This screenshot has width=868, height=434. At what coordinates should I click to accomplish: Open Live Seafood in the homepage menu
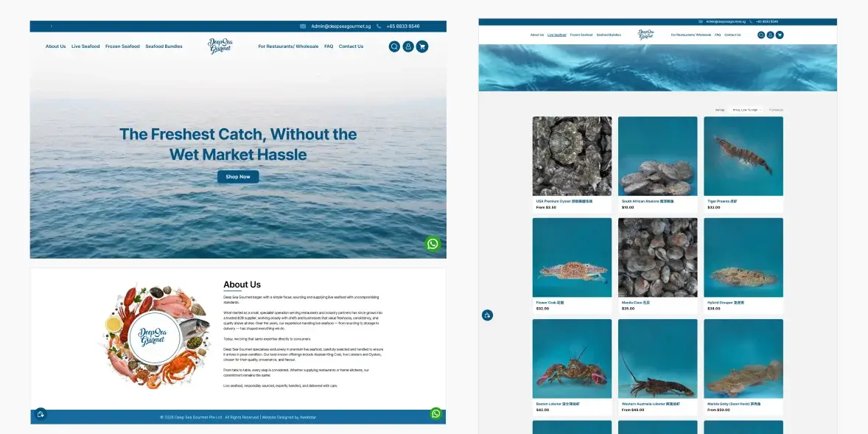[85, 46]
